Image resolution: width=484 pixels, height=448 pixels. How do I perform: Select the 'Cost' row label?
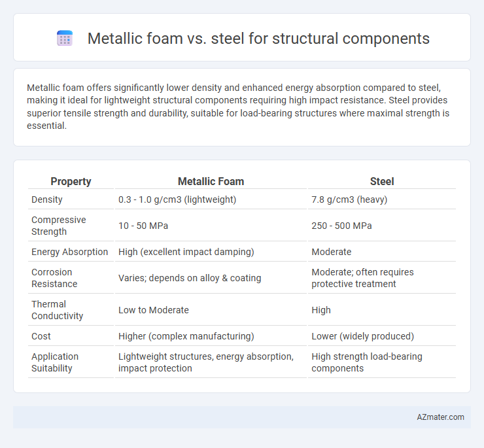click(x=41, y=336)
